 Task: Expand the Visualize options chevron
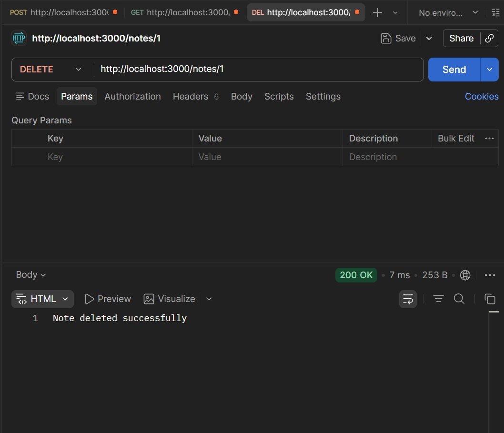209,299
